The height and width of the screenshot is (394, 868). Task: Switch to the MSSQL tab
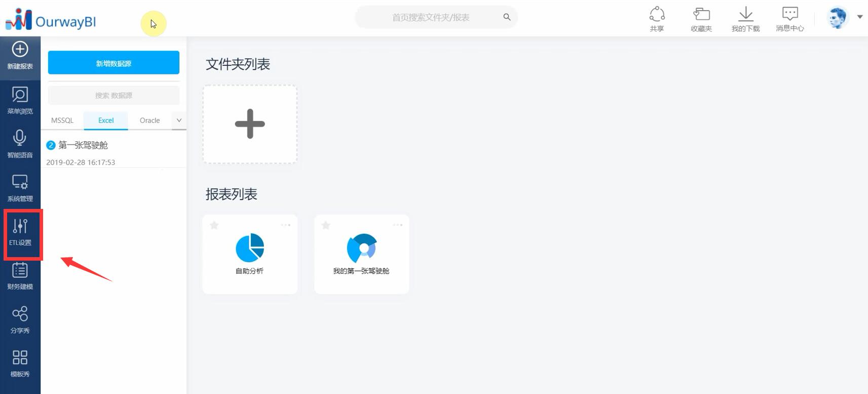(62, 120)
